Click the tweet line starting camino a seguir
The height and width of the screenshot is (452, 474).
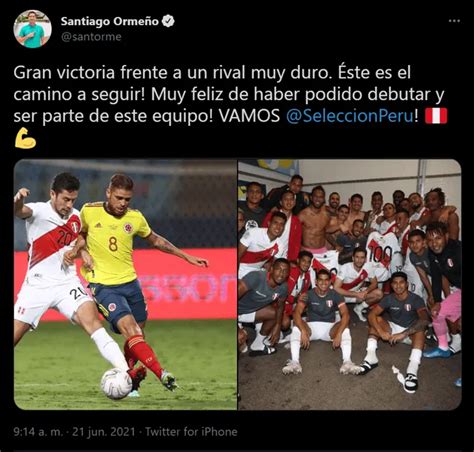(x=229, y=94)
